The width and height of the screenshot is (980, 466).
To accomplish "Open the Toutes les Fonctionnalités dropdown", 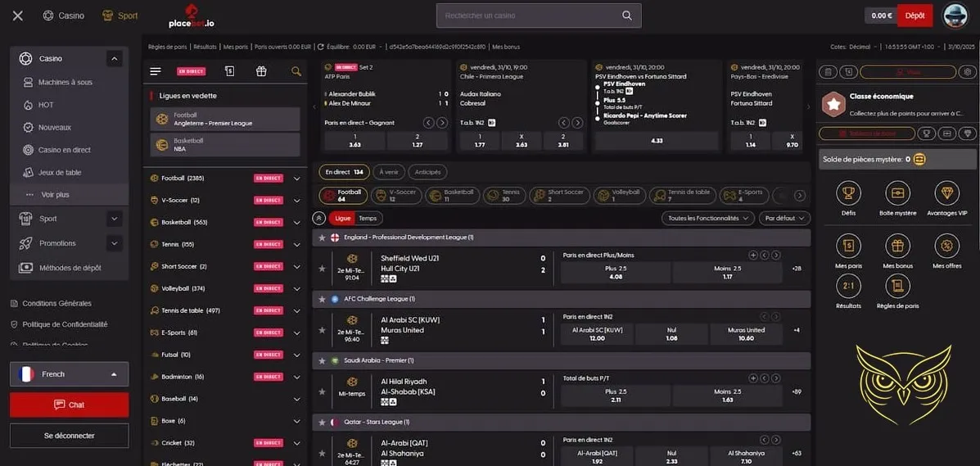I will (707, 219).
